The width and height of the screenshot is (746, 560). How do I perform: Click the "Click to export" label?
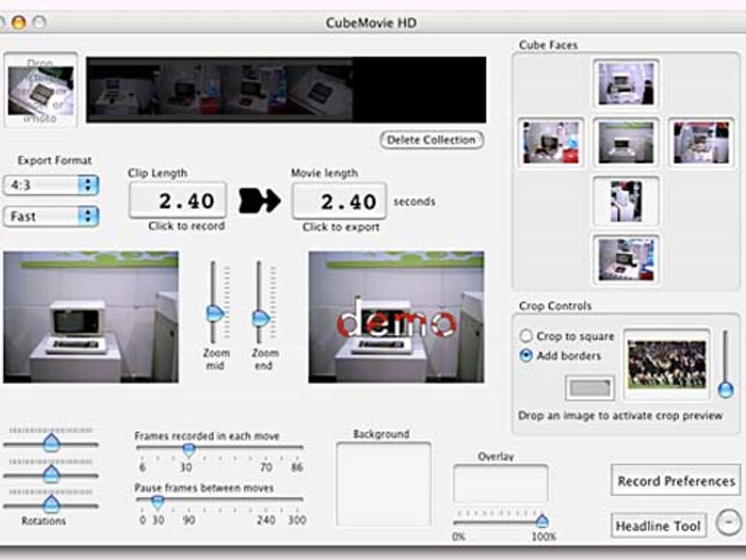(341, 227)
